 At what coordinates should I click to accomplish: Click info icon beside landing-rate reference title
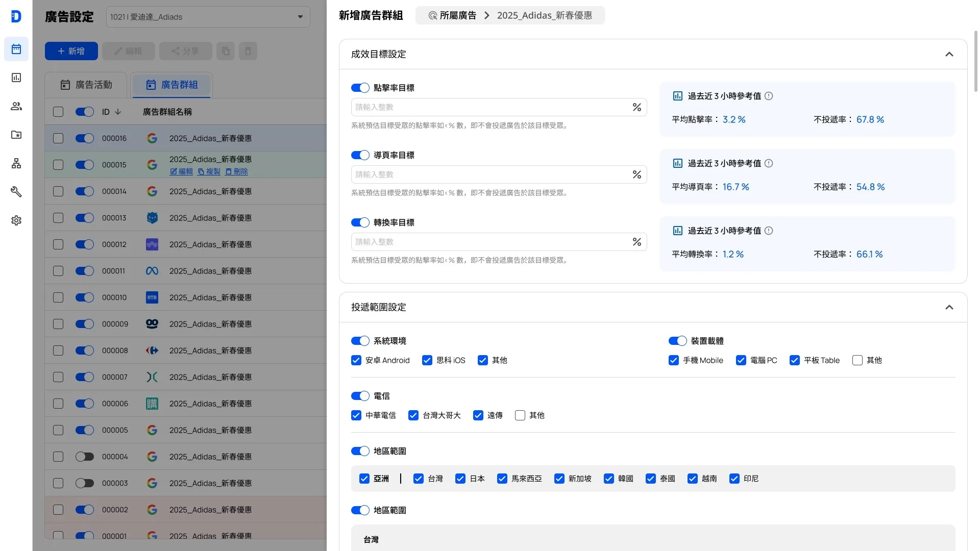769,163
